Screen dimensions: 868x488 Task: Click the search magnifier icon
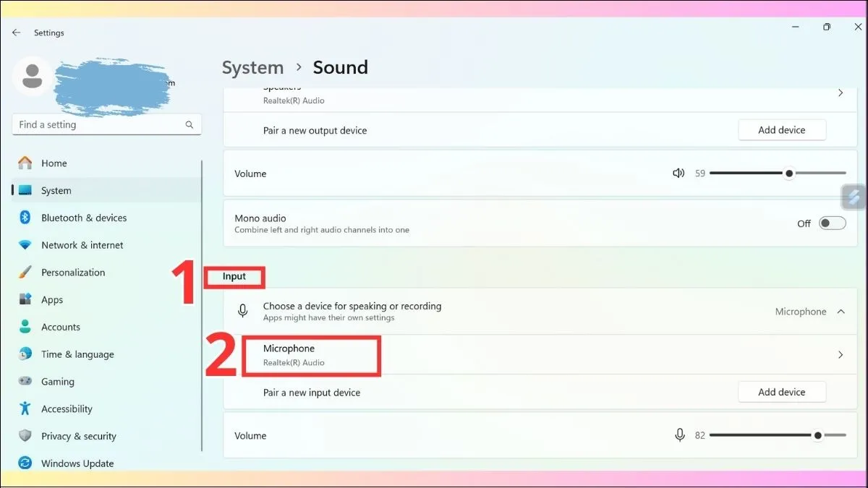(190, 125)
